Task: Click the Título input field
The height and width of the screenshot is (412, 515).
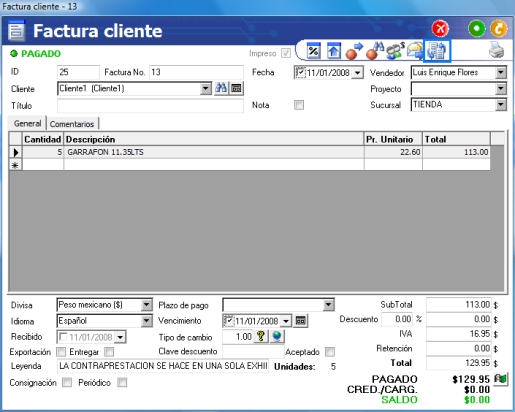Action: click(150, 106)
